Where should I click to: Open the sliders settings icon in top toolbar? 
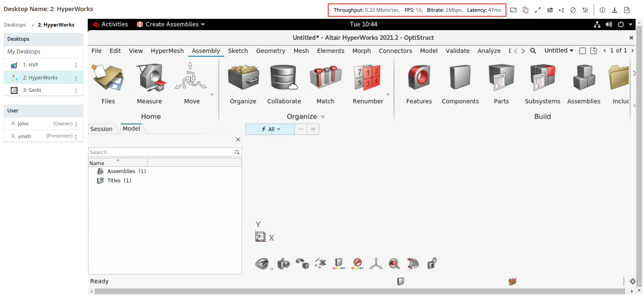tap(585, 10)
